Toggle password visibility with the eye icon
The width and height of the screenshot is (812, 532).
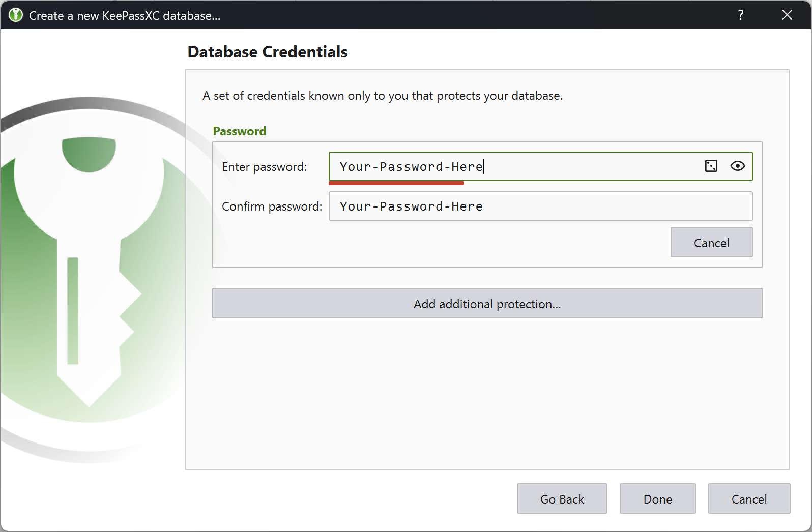tap(737, 166)
